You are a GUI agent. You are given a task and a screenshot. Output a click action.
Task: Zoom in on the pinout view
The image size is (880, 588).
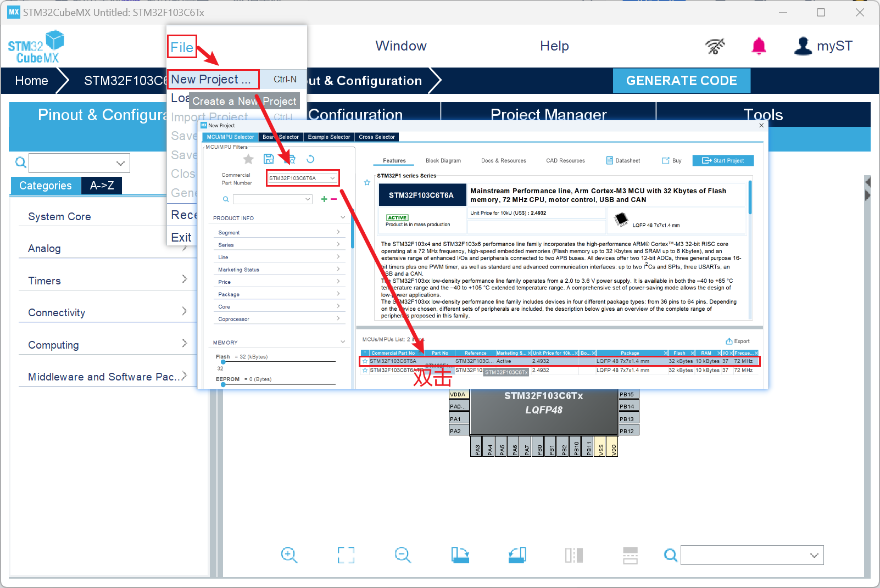coord(289,555)
